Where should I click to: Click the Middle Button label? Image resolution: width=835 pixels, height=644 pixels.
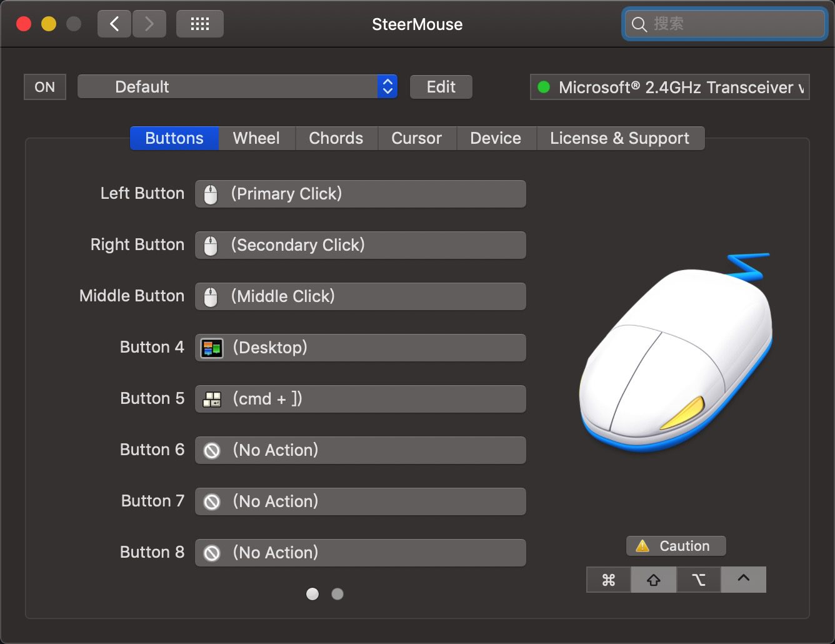coord(132,296)
